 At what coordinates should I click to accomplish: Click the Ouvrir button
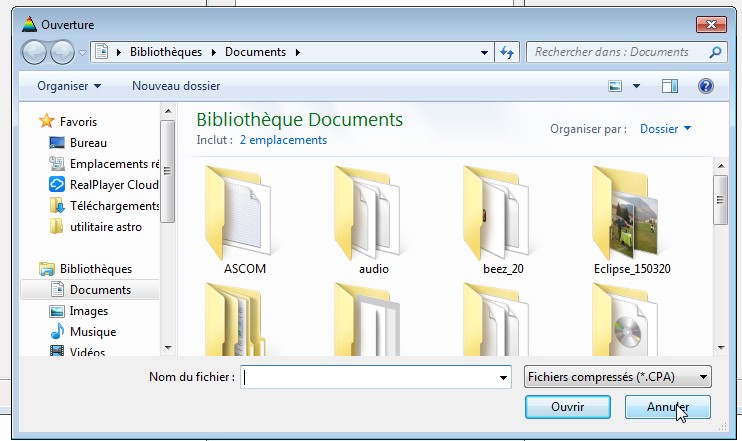tap(567, 408)
